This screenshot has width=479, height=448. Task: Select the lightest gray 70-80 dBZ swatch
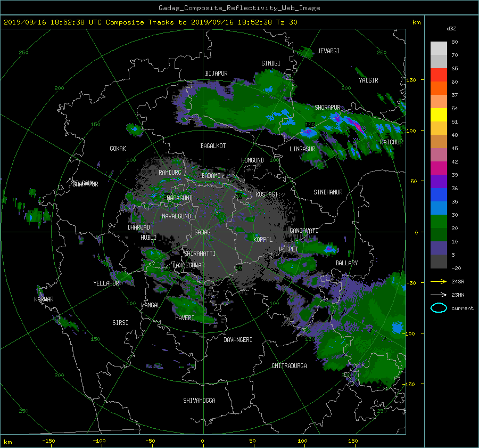tap(439, 48)
